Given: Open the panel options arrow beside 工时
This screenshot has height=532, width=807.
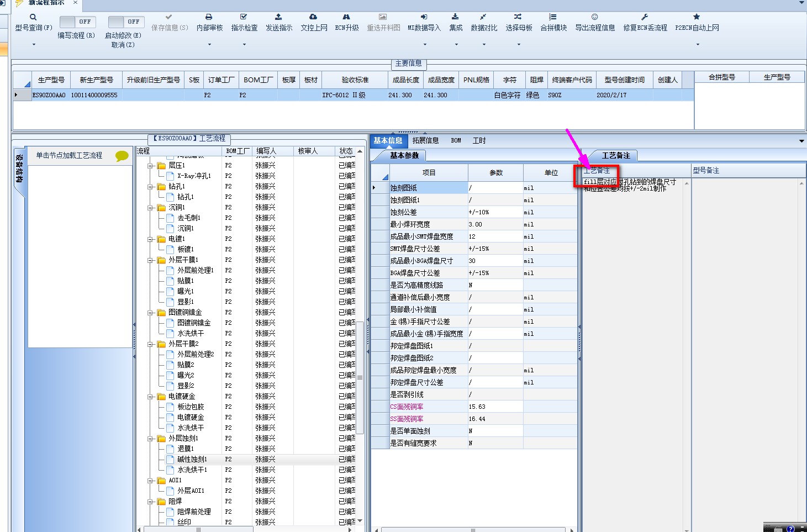Looking at the screenshot, I should pos(801,141).
